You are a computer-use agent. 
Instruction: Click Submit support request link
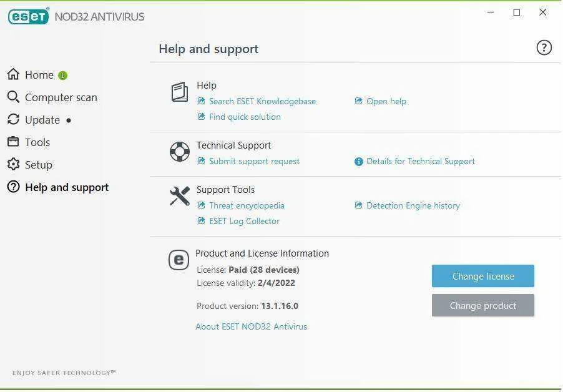click(x=254, y=161)
